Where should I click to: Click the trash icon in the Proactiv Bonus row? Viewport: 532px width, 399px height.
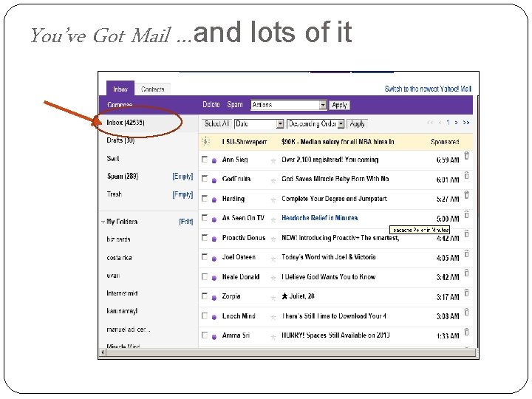coord(466,233)
